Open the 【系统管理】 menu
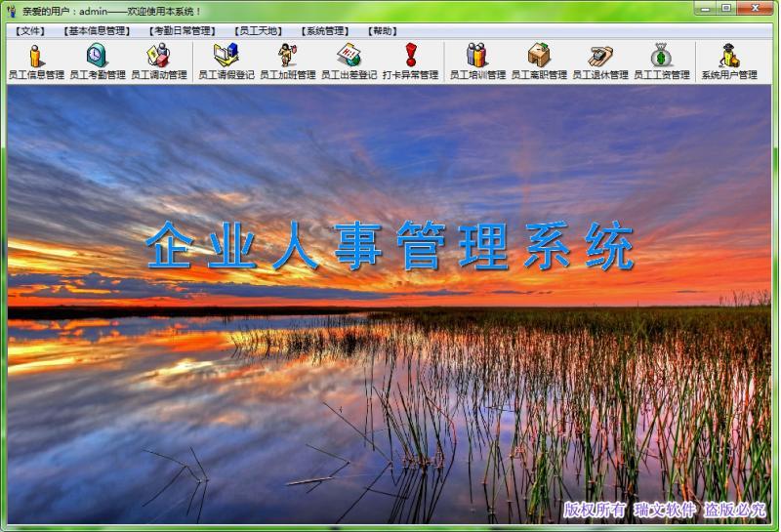The height and width of the screenshot is (532, 781). [325, 31]
